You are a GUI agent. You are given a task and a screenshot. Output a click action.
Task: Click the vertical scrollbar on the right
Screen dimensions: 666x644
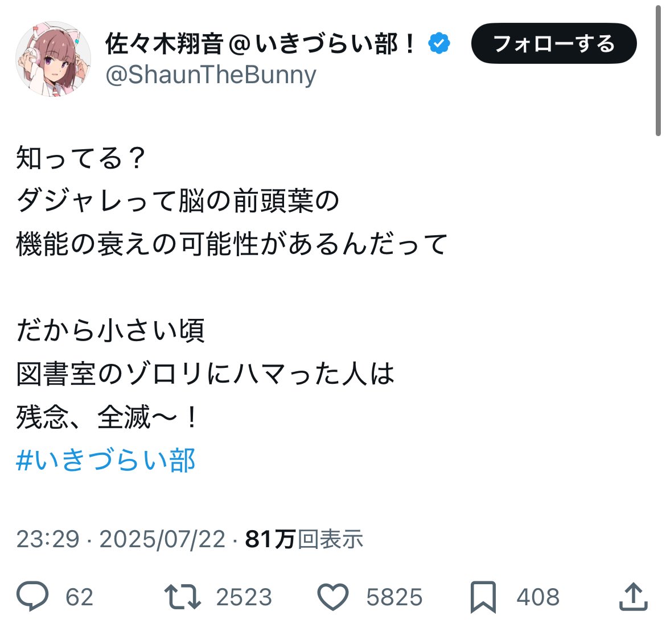[x=658, y=68]
